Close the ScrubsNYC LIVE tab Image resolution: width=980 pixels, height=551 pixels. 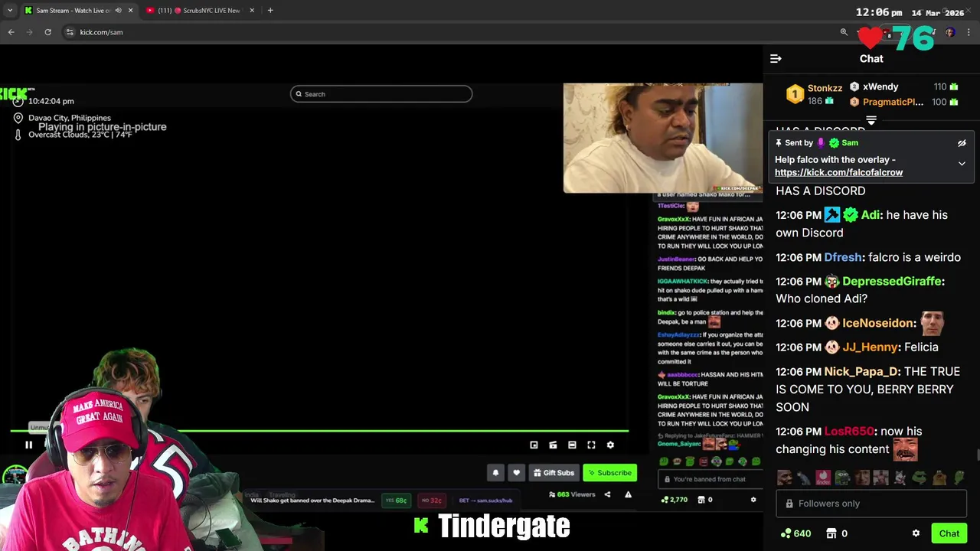coord(252,11)
